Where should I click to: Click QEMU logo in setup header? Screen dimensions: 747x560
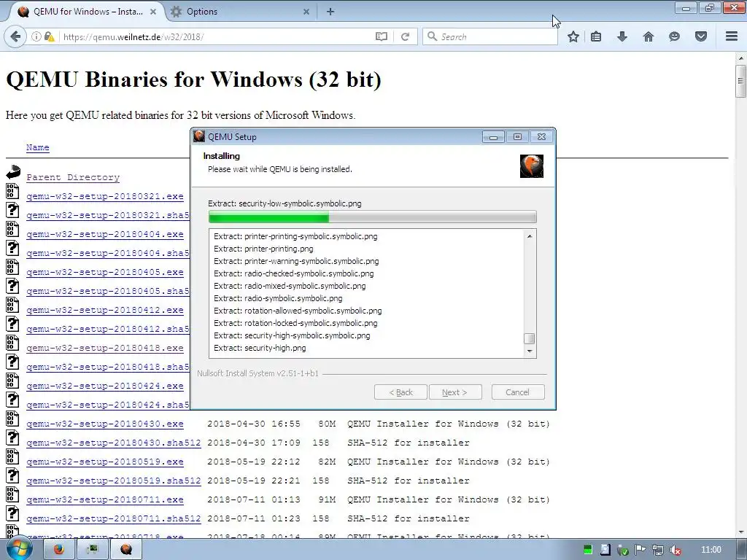click(532, 166)
